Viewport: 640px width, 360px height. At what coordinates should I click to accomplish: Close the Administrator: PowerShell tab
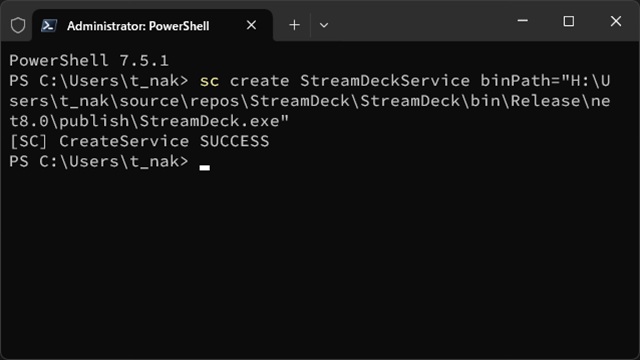251,25
